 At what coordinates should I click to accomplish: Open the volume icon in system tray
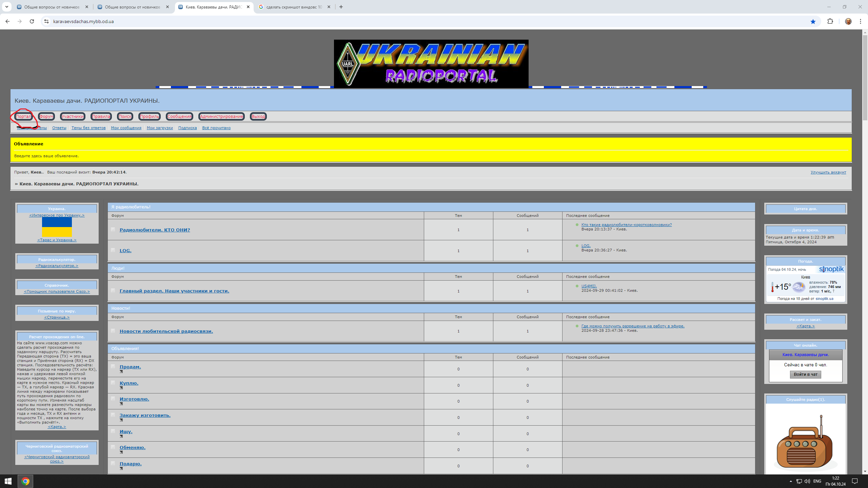[807, 481]
